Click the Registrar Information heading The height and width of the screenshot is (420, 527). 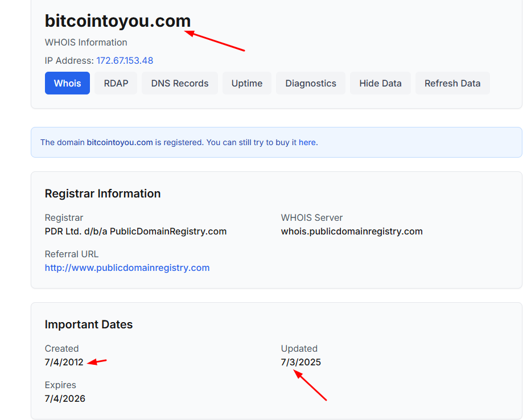coord(102,193)
